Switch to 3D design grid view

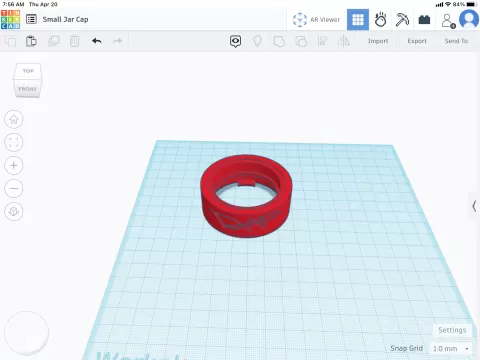pyautogui.click(x=358, y=20)
